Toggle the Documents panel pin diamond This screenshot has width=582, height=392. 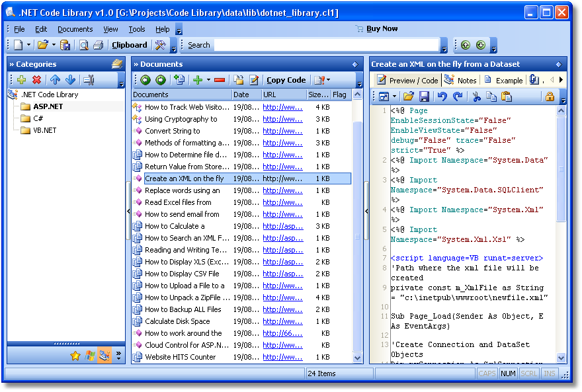click(x=355, y=64)
